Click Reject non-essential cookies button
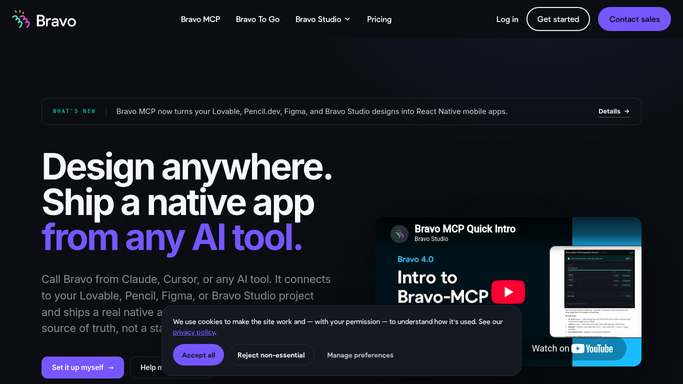This screenshot has height=384, width=683. [271, 355]
